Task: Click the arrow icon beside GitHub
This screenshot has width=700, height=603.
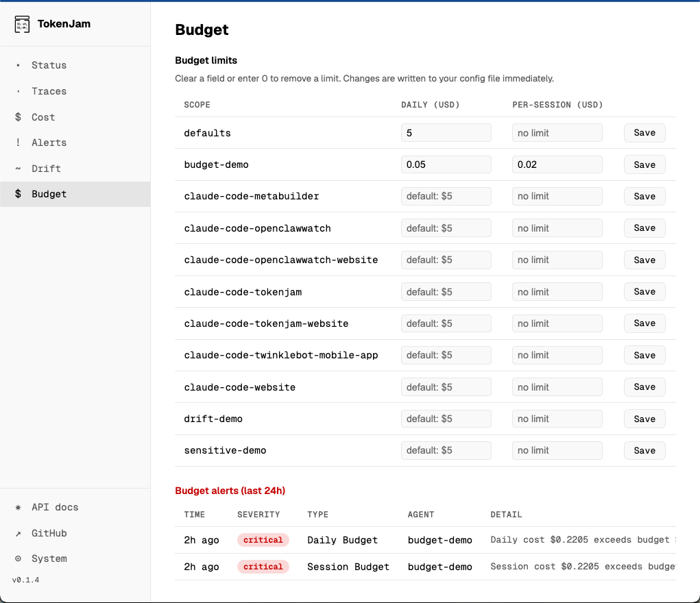Action: pyautogui.click(x=18, y=533)
